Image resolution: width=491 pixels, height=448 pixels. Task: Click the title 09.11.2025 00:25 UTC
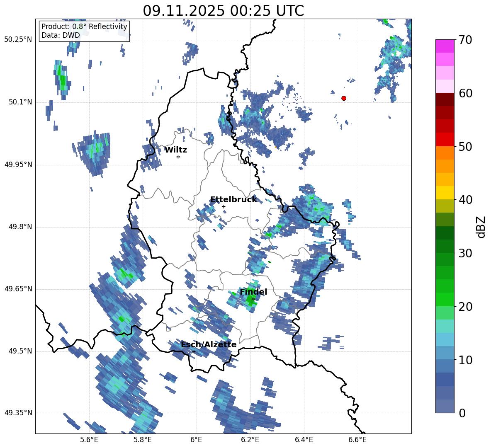[x=223, y=11]
